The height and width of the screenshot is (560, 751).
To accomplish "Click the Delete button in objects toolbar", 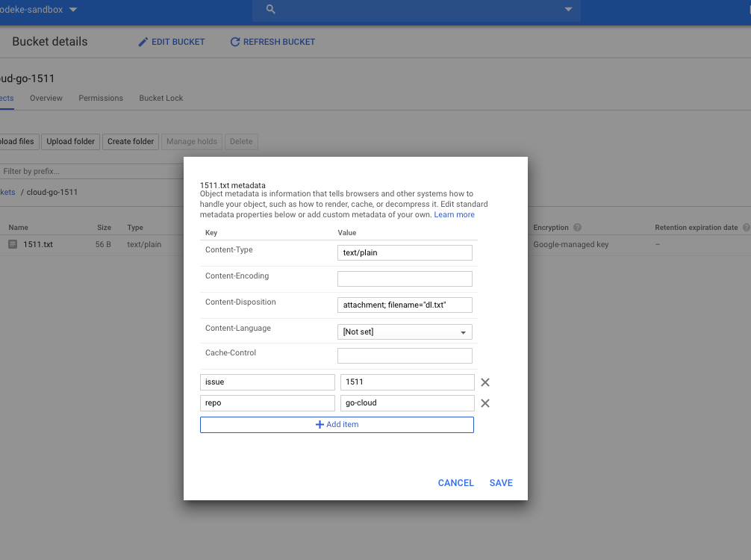I will pos(241,142).
